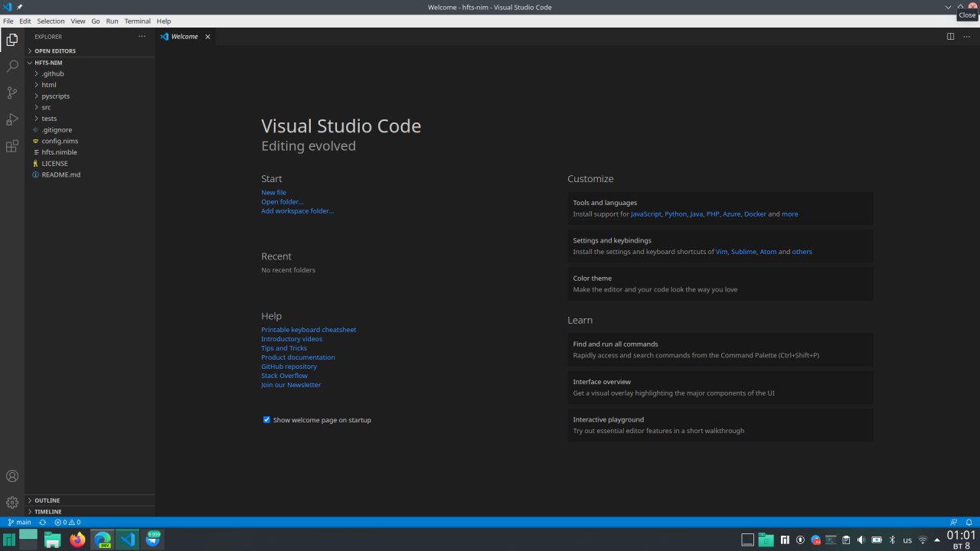Image resolution: width=980 pixels, height=551 pixels.
Task: Open the Run menu
Action: tap(113, 21)
